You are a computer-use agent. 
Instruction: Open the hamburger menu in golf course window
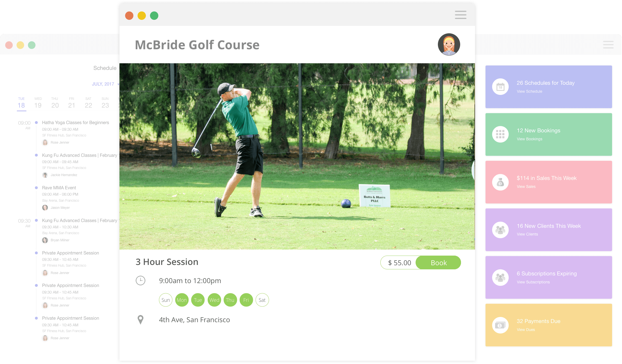tap(460, 15)
